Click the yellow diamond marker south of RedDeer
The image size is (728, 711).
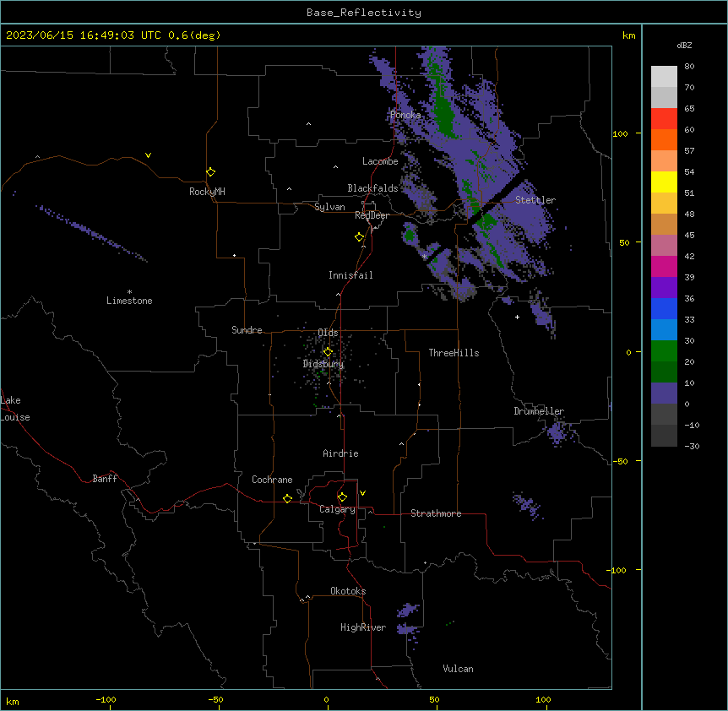(359, 237)
